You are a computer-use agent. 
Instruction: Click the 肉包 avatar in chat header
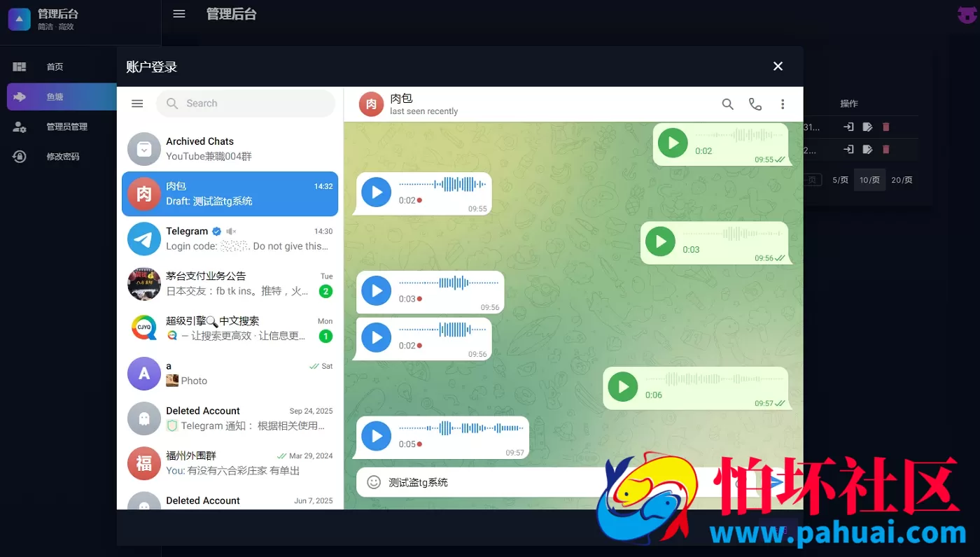coord(372,104)
